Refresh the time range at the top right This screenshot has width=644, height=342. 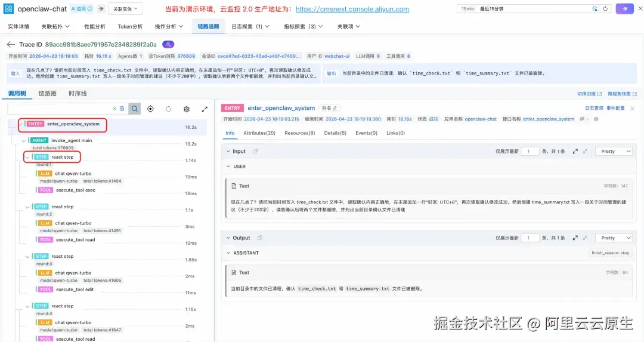(x=605, y=8)
